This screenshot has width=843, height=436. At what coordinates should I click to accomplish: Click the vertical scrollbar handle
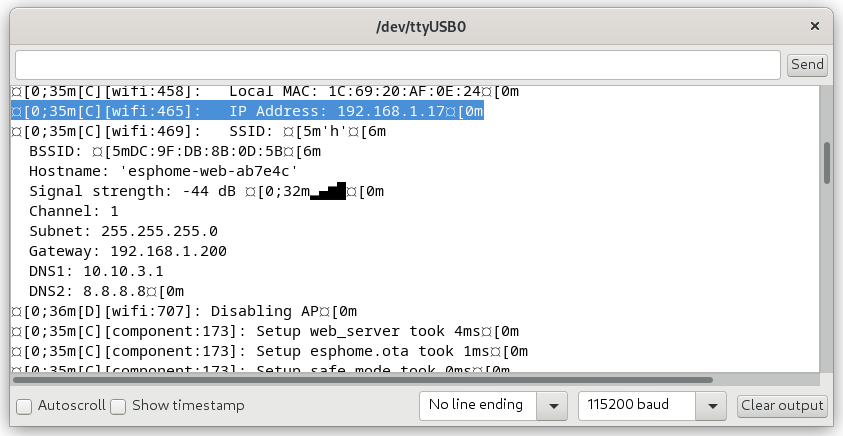pyautogui.click(x=826, y=162)
